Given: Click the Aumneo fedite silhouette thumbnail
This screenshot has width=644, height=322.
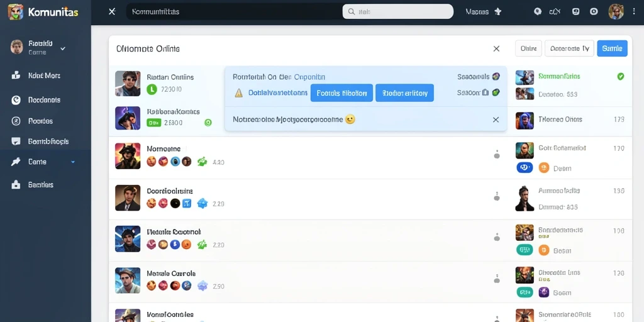Looking at the screenshot, I should pos(525,198).
